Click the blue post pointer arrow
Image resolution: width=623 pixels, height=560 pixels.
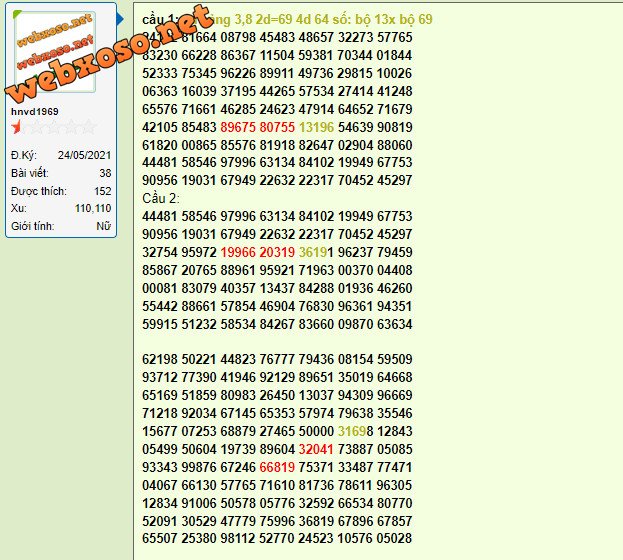point(121,19)
